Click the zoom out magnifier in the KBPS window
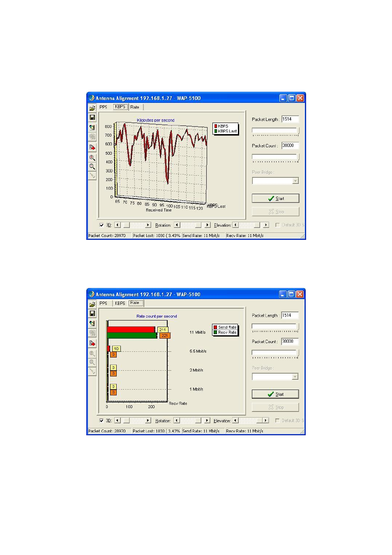The height and width of the screenshot is (555, 392). [x=92, y=167]
